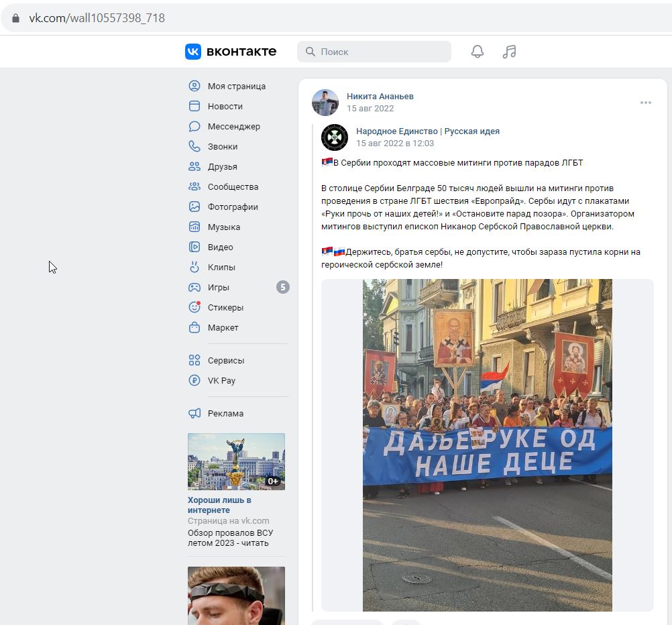
Task: Open the music note icon in header
Action: [x=509, y=52]
